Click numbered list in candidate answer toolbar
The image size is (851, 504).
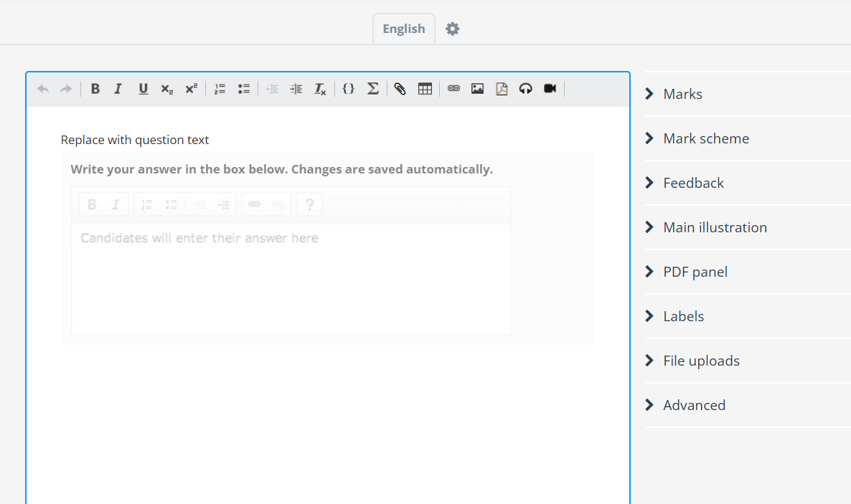(x=146, y=204)
